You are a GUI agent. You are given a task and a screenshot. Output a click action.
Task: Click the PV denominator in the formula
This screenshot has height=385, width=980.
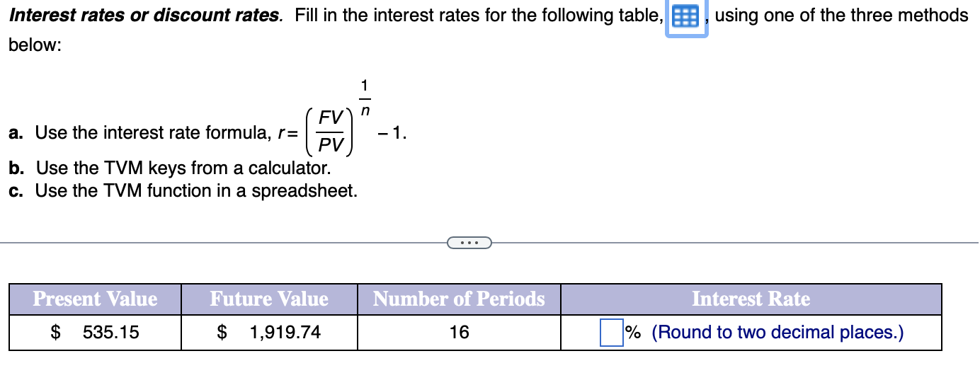click(x=331, y=145)
